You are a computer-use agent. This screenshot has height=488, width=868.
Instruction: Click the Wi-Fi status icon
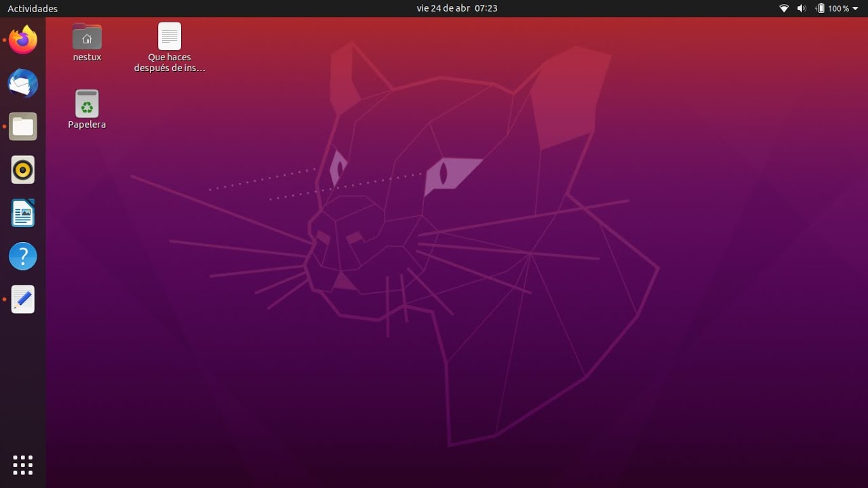tap(784, 8)
